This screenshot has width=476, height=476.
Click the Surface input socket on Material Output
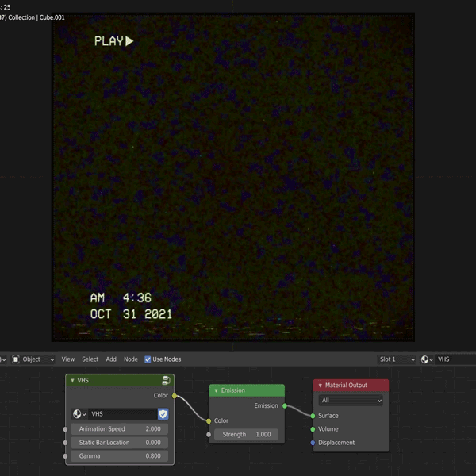tap(313, 416)
